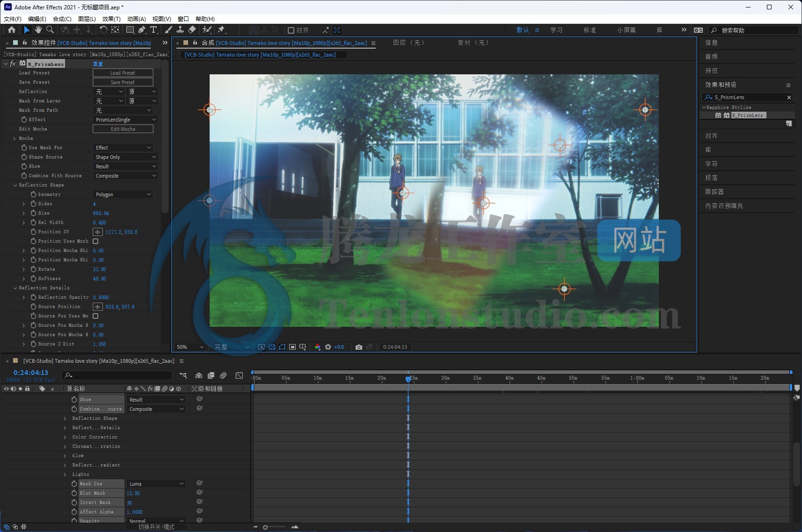This screenshot has height=532, width=802.
Task: Open the 合成(C) menu
Action: click(62, 19)
